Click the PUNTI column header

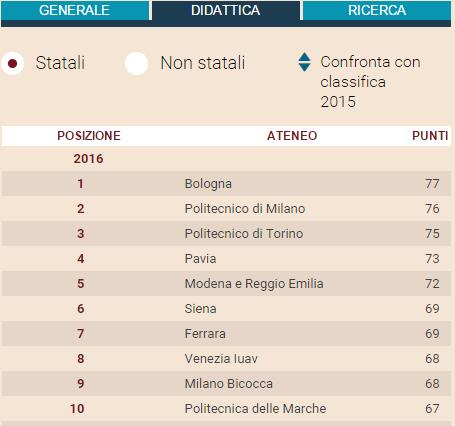coord(430,136)
